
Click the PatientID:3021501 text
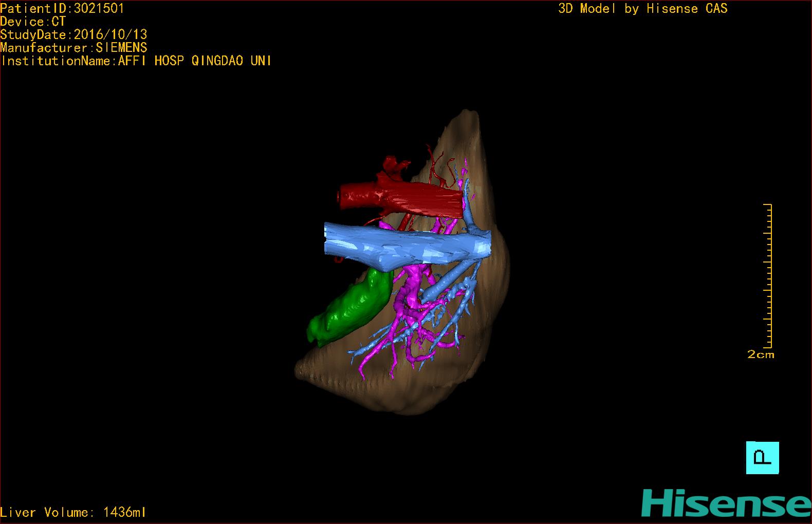click(62, 8)
